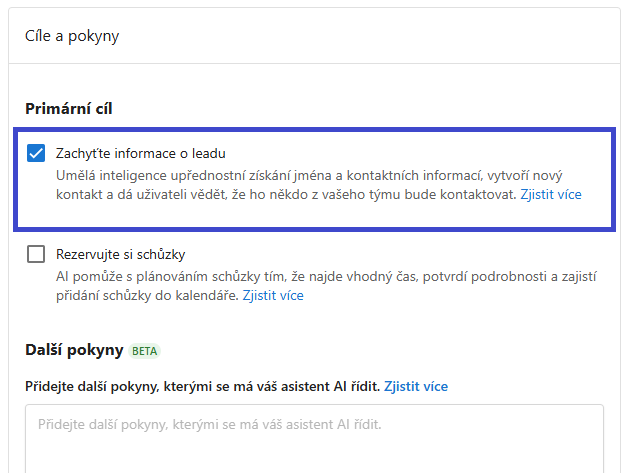Click the green BETA badge
The height and width of the screenshot is (473, 636).
click(144, 351)
